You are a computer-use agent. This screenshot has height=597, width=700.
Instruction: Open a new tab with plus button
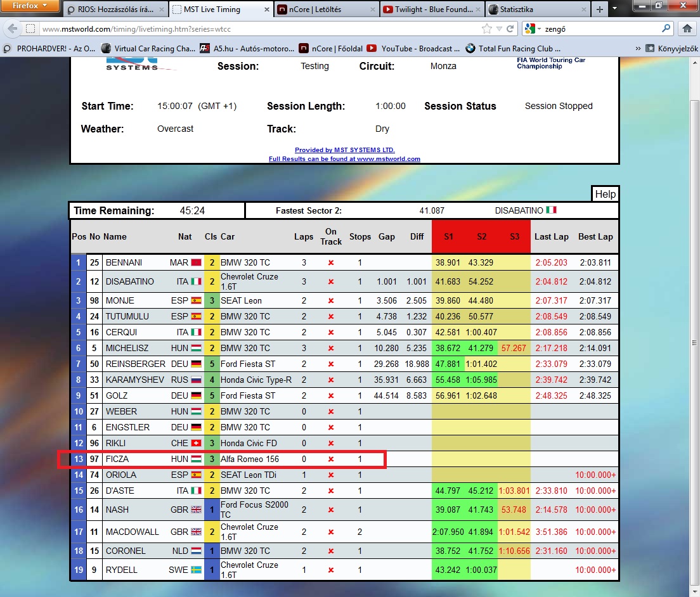coord(600,10)
